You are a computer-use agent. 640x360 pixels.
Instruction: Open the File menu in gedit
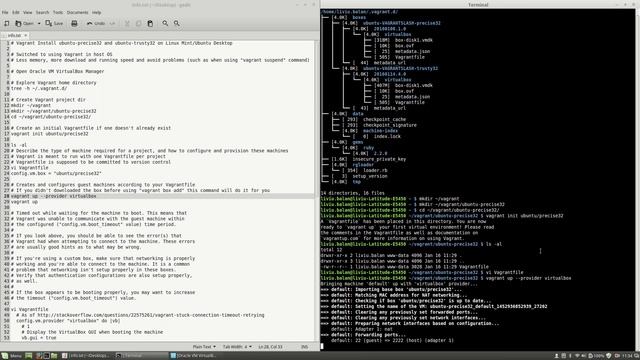(5, 12)
